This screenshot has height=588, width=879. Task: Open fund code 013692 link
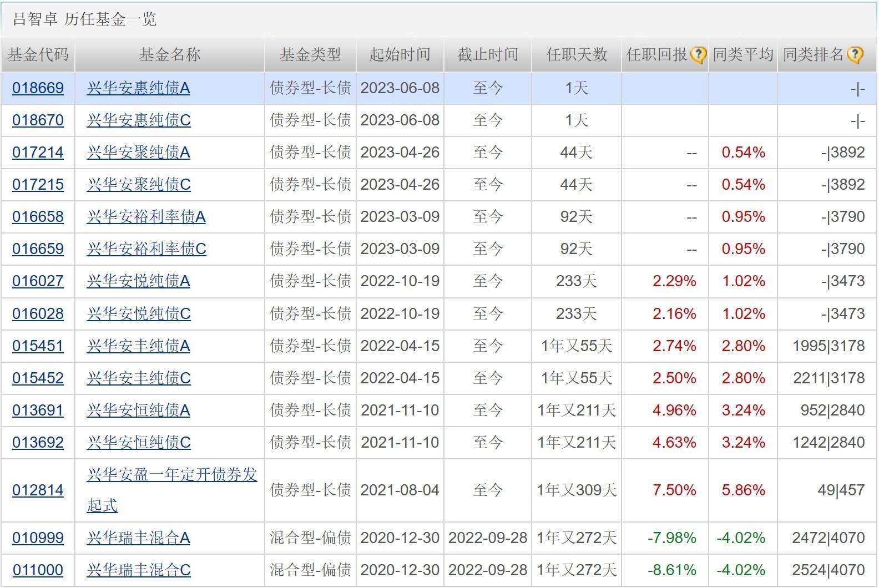(38, 443)
